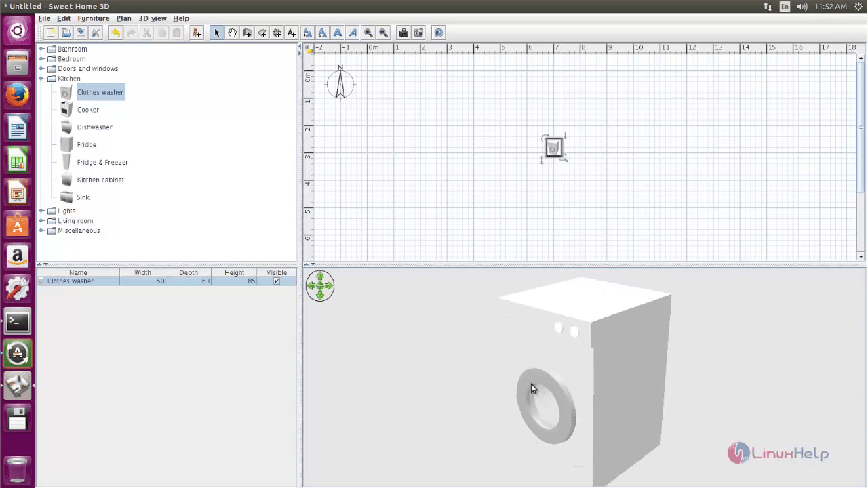Select the Add text tool
This screenshot has width=868, height=488.
(x=292, y=33)
